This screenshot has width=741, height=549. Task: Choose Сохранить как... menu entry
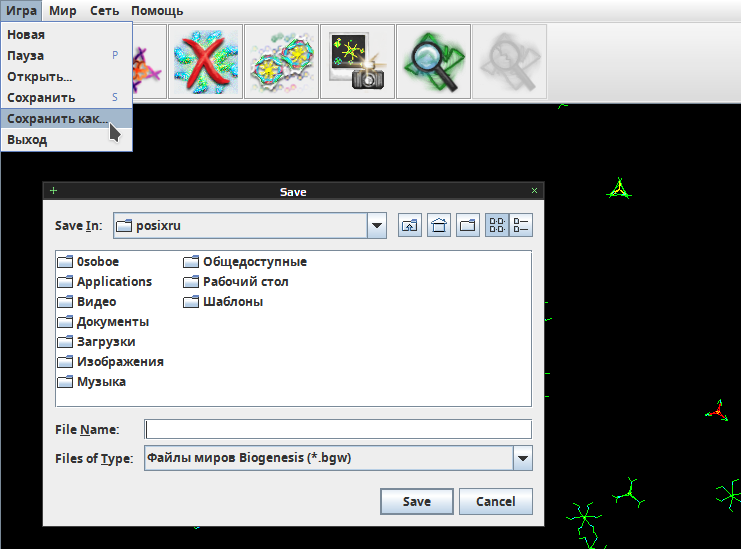(x=67, y=119)
